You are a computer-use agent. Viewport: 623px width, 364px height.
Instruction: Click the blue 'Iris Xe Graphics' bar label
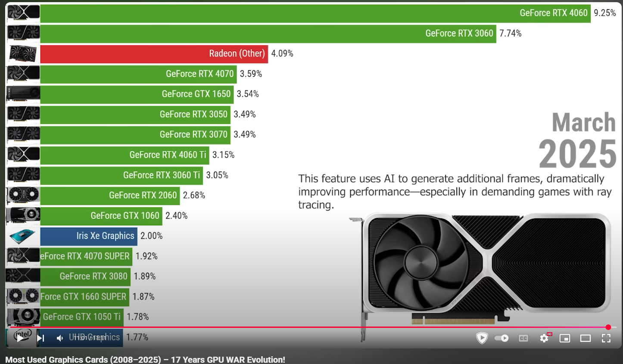click(106, 236)
